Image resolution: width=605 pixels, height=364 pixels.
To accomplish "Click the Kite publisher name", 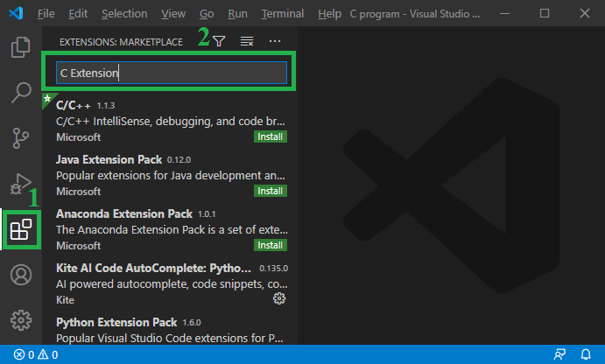I will click(65, 300).
